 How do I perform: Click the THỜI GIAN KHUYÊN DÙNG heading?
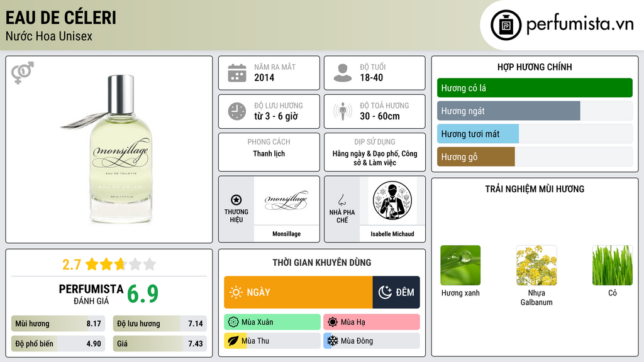tap(321, 262)
